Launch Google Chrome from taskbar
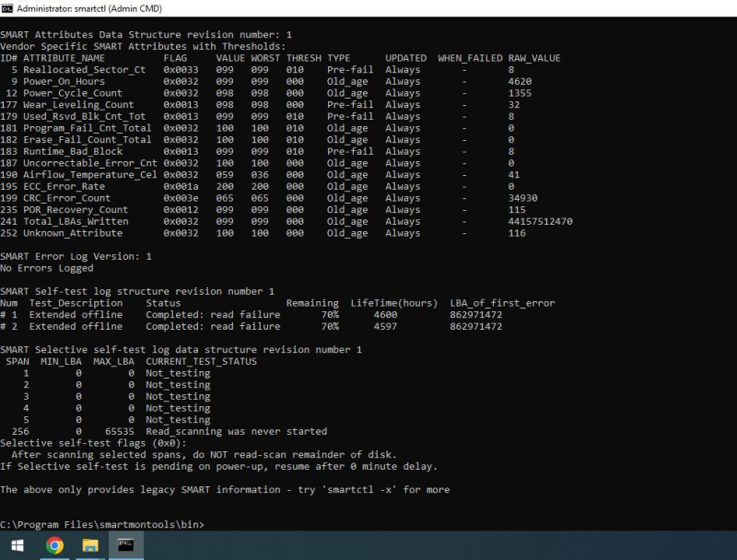The image size is (737, 560). tap(54, 545)
